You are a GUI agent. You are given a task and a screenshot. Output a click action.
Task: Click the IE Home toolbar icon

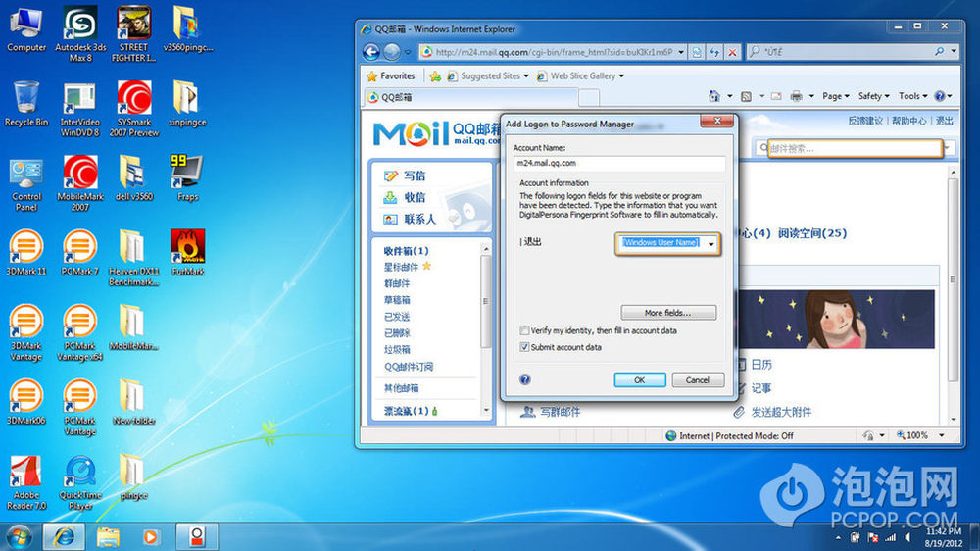714,96
